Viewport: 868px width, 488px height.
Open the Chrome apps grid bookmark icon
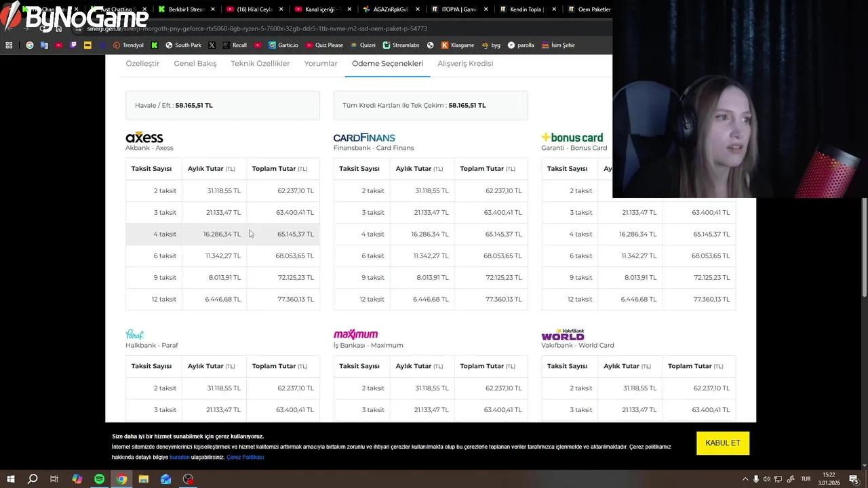click(9, 45)
